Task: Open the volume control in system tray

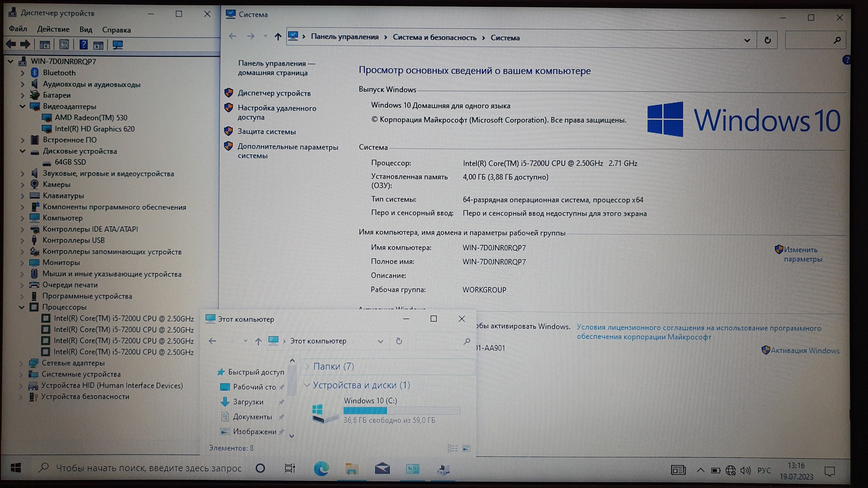Action: [x=745, y=470]
